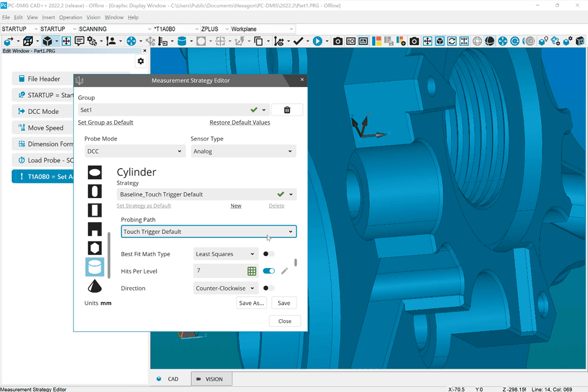Open the Edit Window settings gear icon
The image size is (588, 392).
140,61
